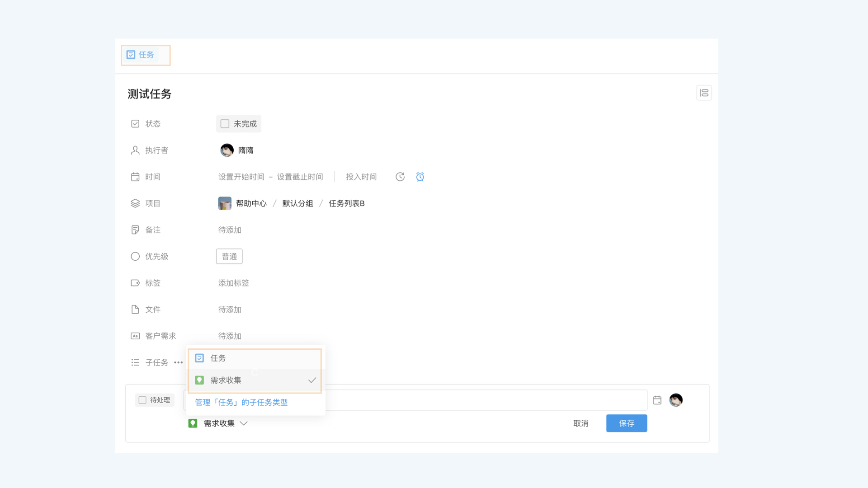
Task: Click the subtask assignee avatar
Action: (x=676, y=400)
